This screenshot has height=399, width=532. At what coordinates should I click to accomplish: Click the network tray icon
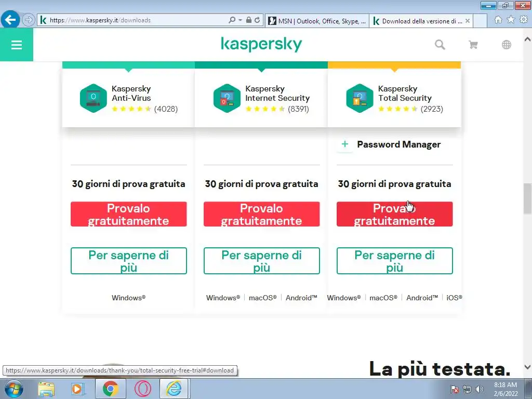[467, 389]
